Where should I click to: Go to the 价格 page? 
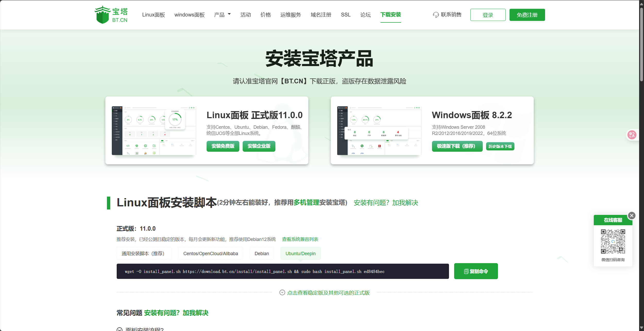pos(266,15)
